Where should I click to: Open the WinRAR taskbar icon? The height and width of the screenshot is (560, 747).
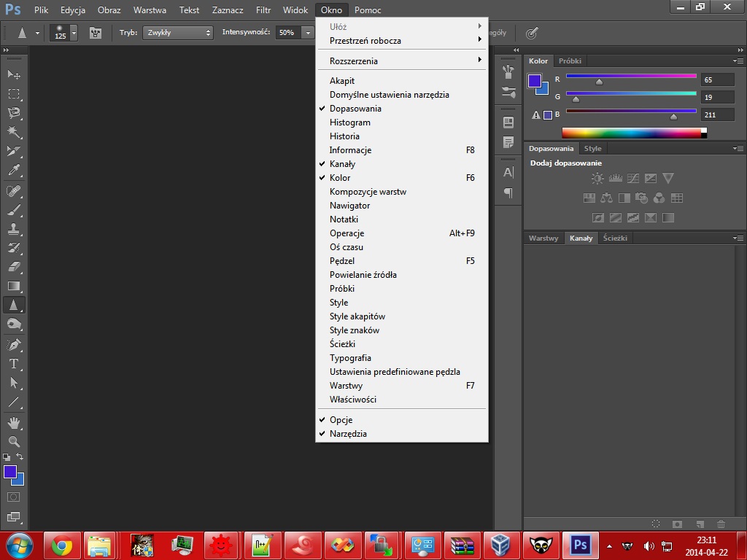tap(462, 545)
